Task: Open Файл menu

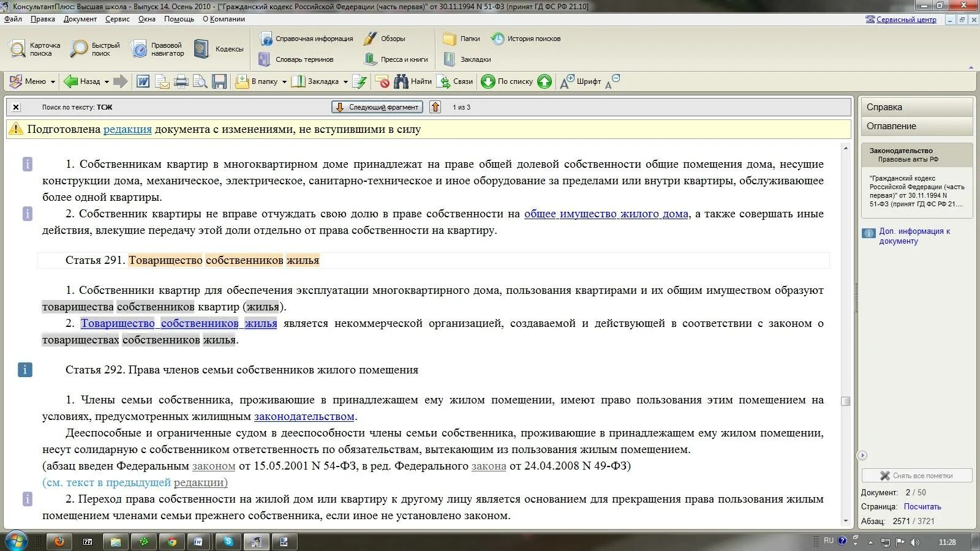Action: click(x=13, y=19)
